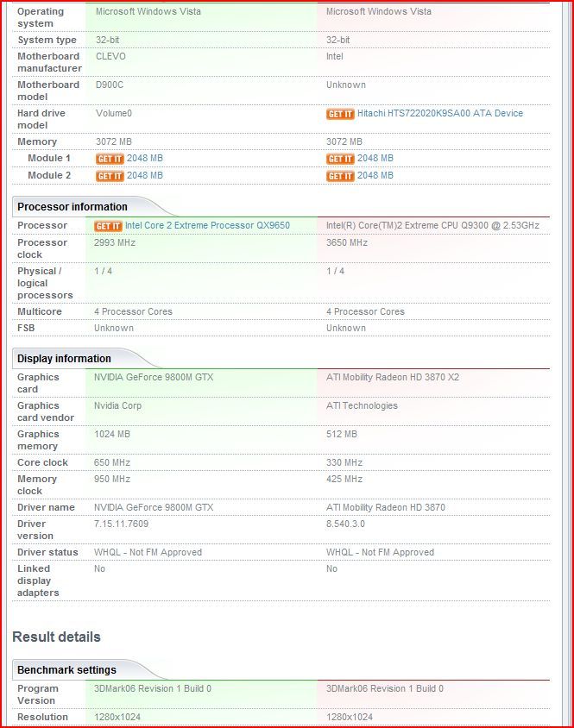Click 512 MB graphics memory value
The image size is (574, 728).
click(342, 434)
